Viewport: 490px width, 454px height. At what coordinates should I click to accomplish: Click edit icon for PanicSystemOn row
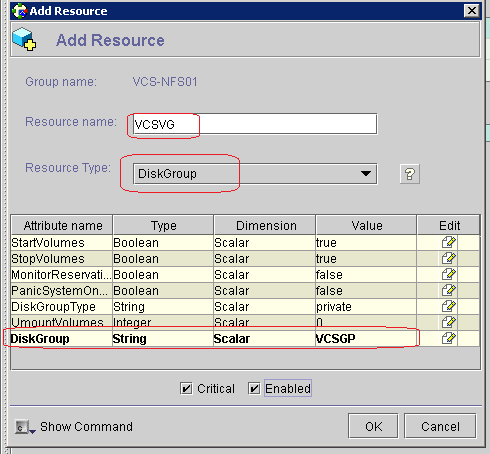pyautogui.click(x=448, y=290)
